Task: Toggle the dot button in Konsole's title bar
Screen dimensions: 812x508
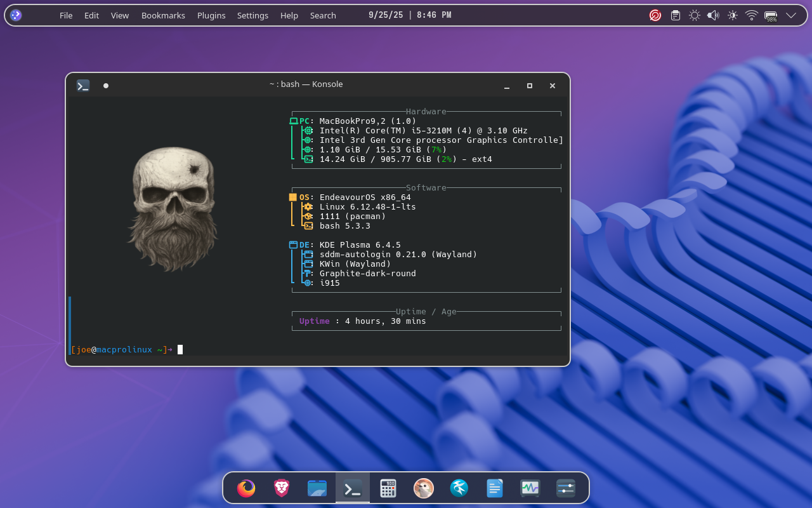Action: pyautogui.click(x=106, y=86)
